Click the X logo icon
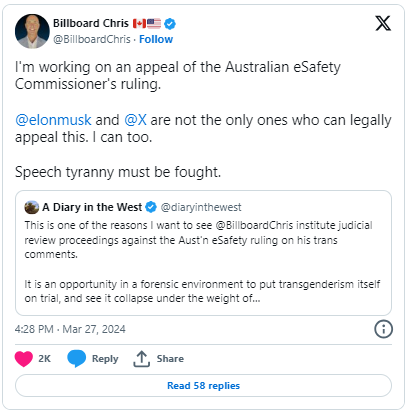 coord(383,23)
